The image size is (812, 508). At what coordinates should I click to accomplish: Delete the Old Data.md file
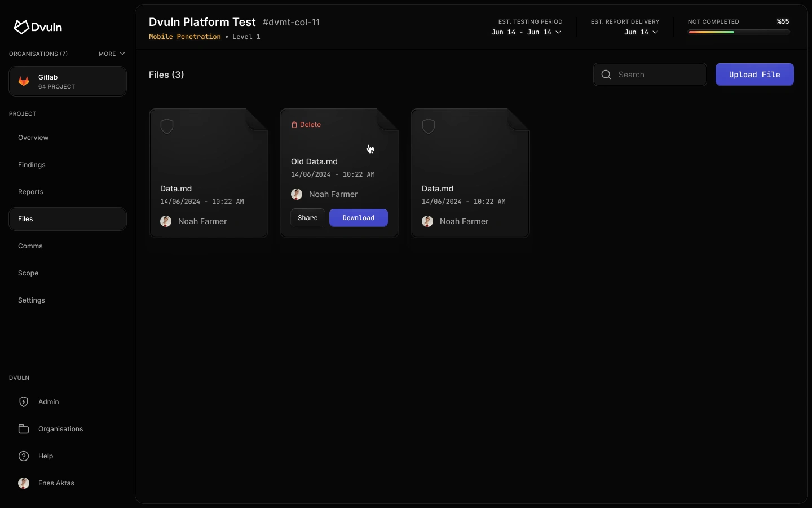(306, 125)
